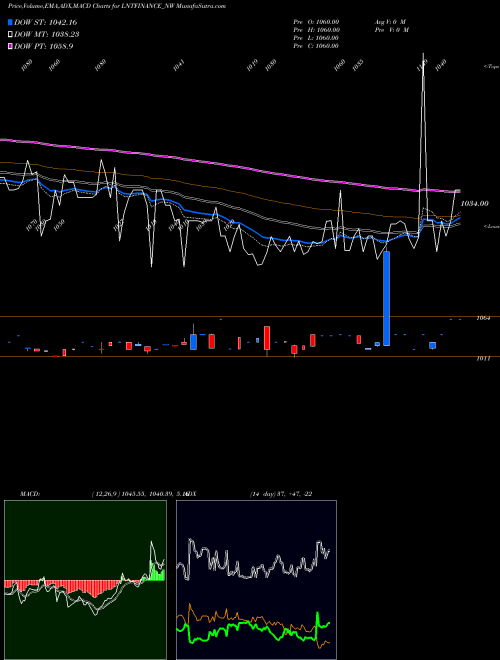The image size is (500, 660).
Task: Click the 'MACD:' panel heading
Action: (x=30, y=494)
